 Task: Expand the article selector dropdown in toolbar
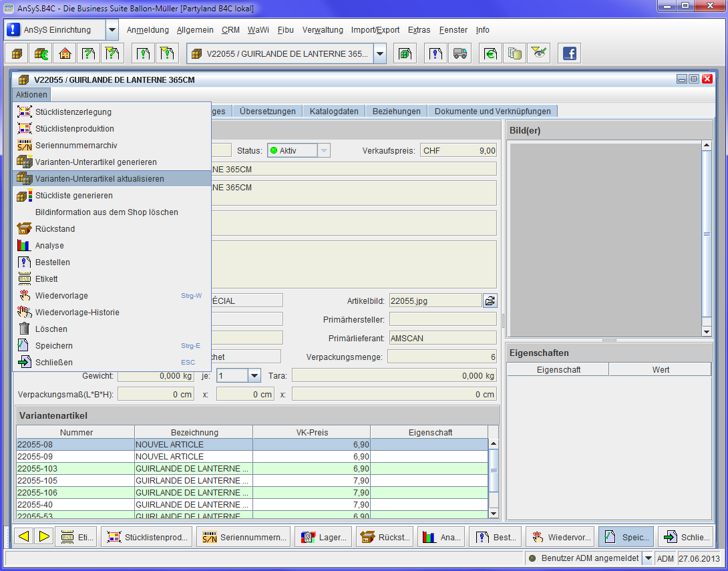[380, 54]
